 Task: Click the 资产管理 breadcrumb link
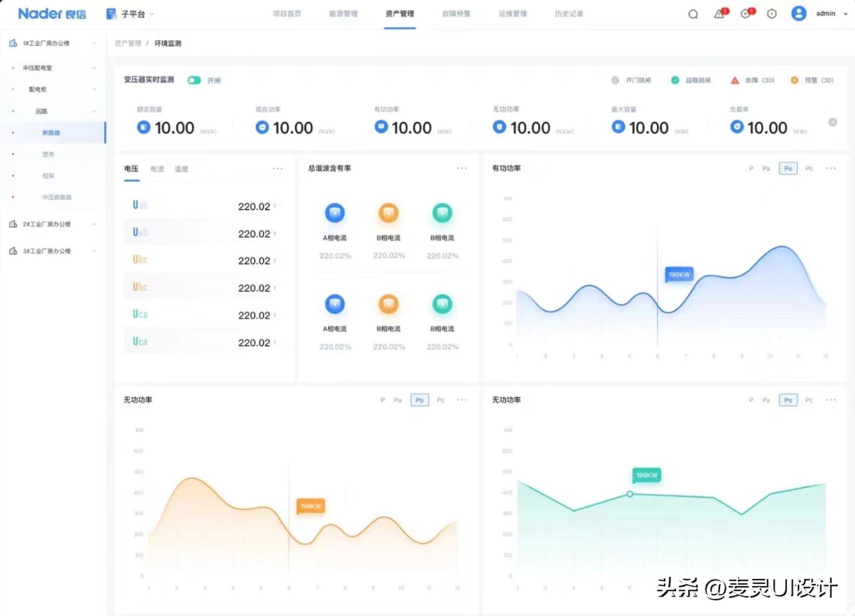pos(128,43)
